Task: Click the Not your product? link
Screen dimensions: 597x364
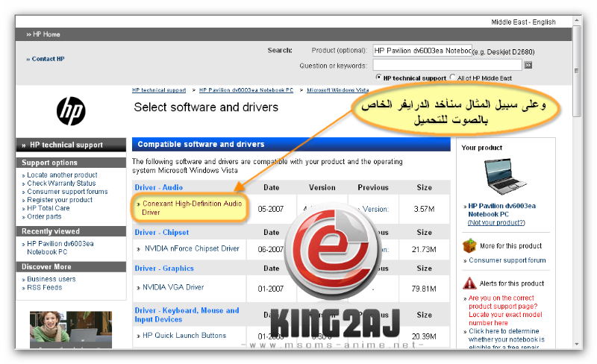Action: click(x=496, y=223)
